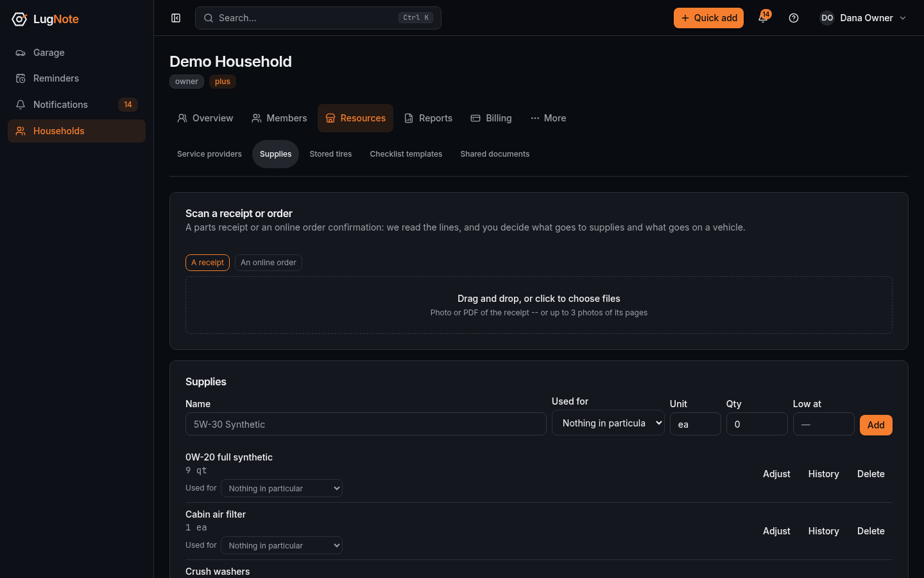Click the '9 qt' quantity text
The height and width of the screenshot is (578, 924).
(x=196, y=471)
